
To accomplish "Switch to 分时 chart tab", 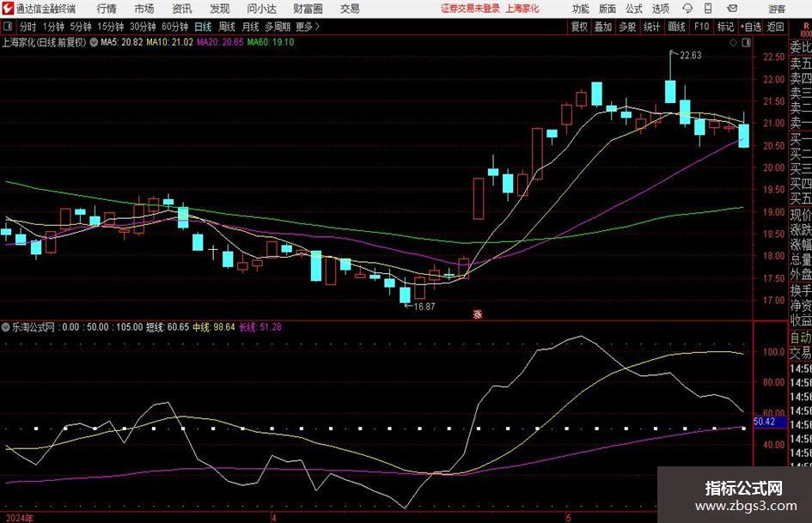I will click(28, 27).
